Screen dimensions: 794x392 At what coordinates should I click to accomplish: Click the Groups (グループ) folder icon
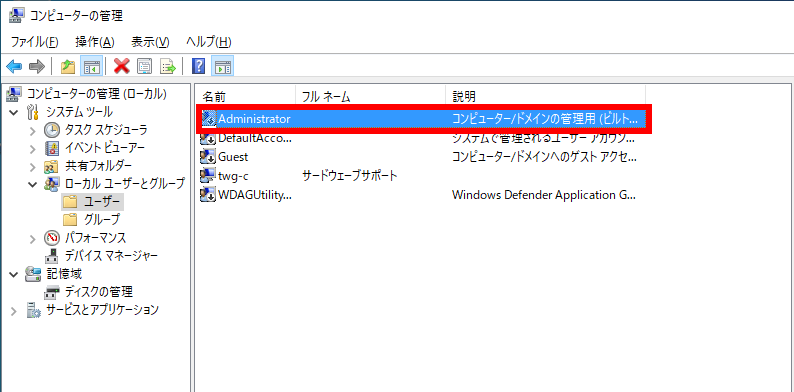(70, 219)
